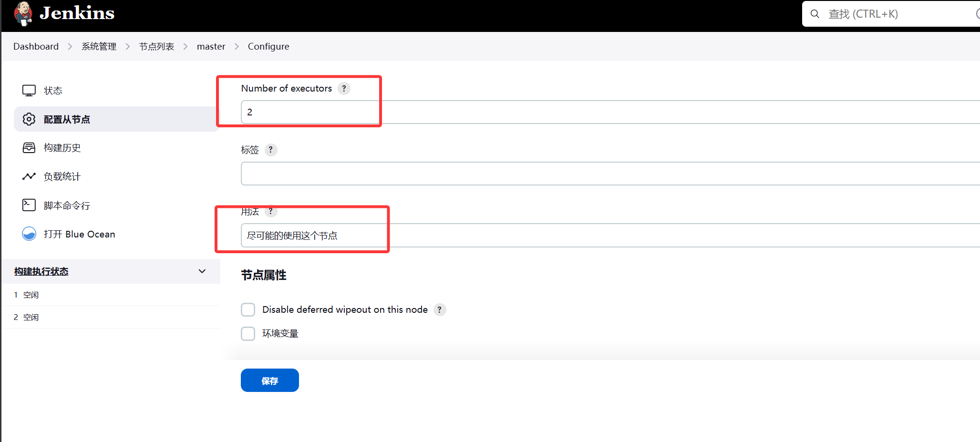Open the 负载统计 sidebar label
The width and height of the screenshot is (980, 442).
(62, 176)
